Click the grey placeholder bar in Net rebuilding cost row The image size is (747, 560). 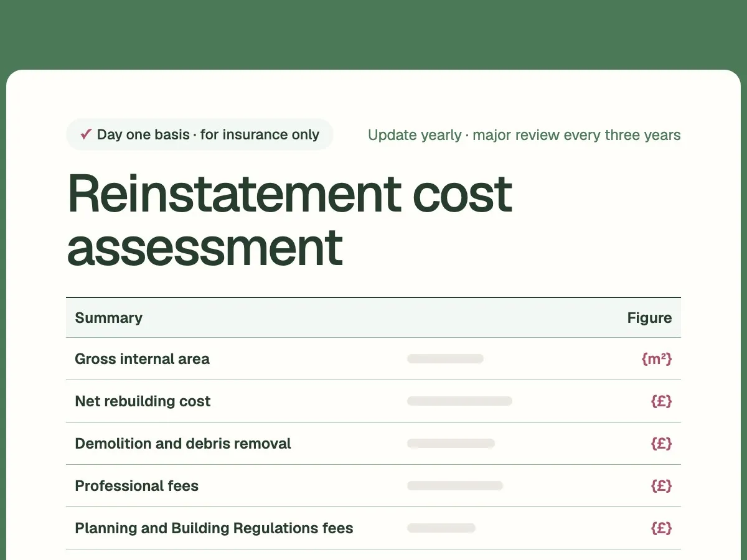459,401
